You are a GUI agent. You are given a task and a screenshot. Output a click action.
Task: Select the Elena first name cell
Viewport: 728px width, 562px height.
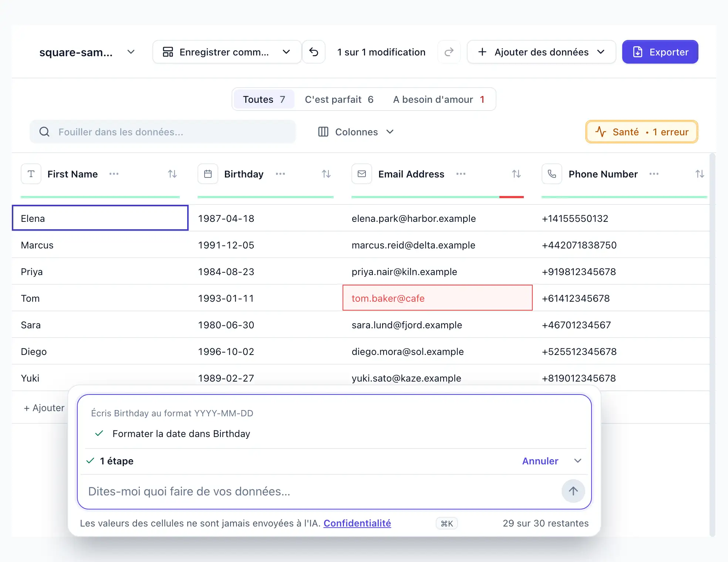pyautogui.click(x=100, y=218)
